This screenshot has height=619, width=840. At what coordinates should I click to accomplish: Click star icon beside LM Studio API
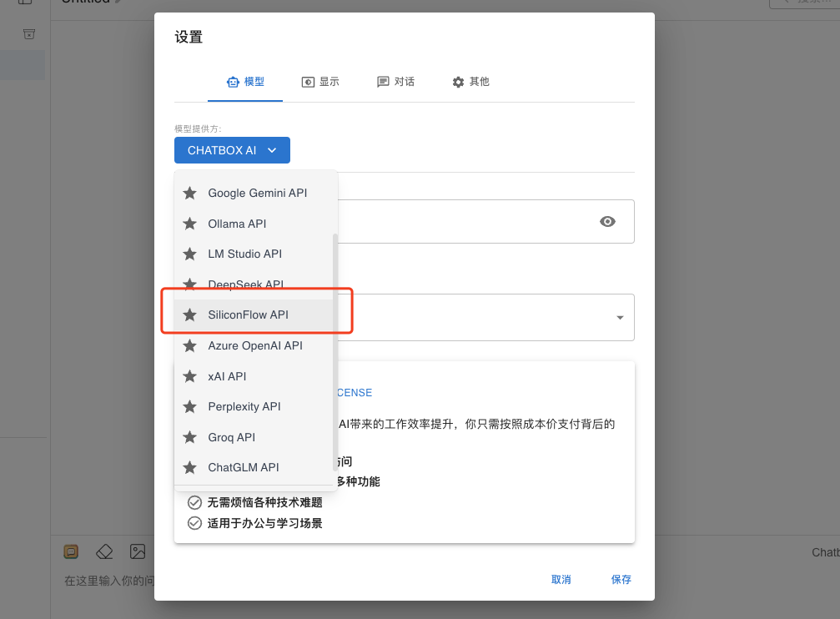189,254
